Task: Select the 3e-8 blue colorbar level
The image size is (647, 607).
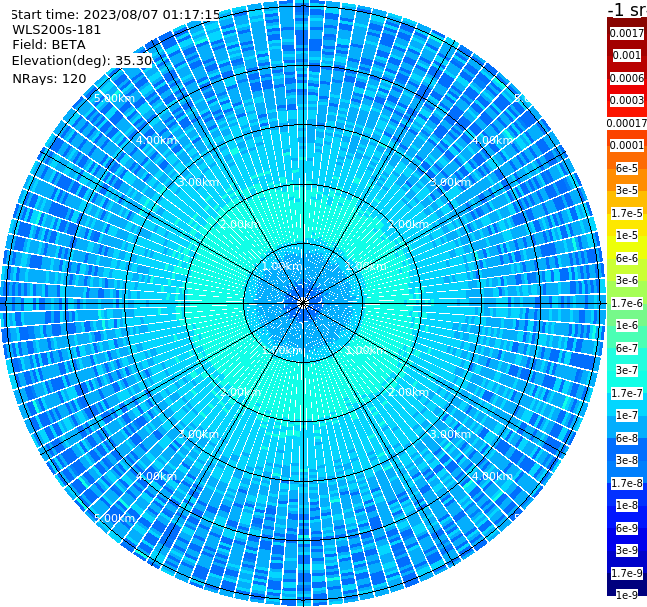Action: 627,460
